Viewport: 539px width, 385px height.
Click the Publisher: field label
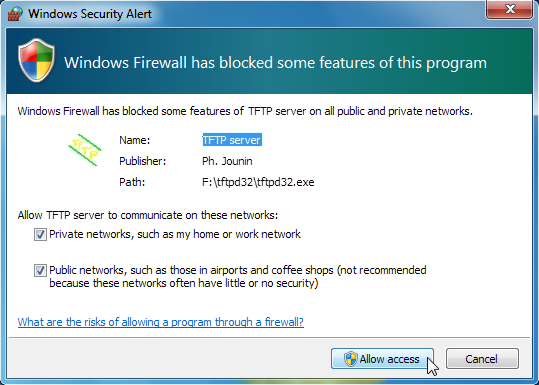click(x=143, y=161)
